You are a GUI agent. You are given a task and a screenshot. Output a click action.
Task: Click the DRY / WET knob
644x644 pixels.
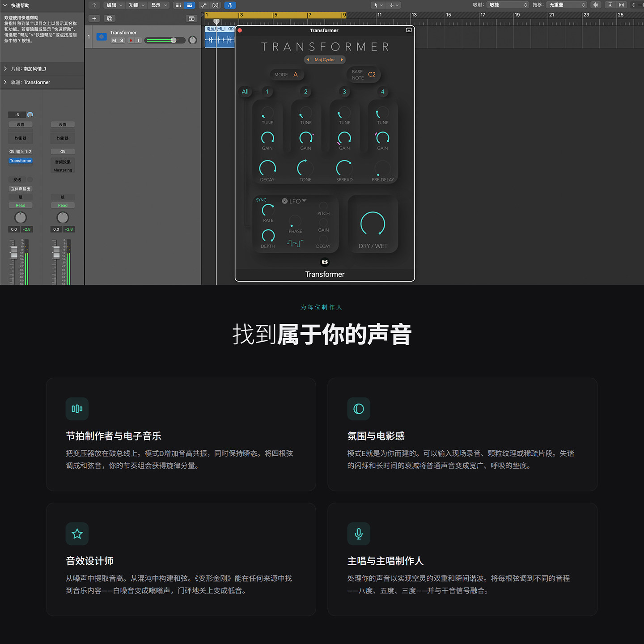coord(373,223)
